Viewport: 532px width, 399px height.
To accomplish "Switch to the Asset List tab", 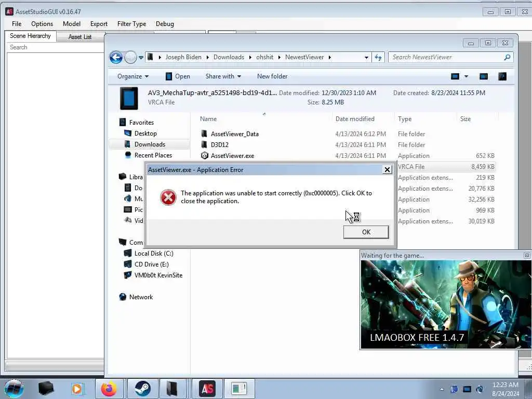I will (x=79, y=37).
